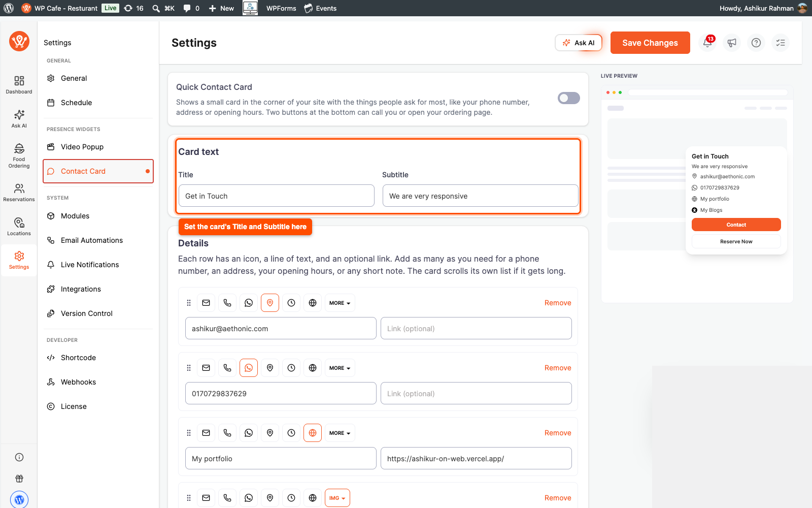Viewport: 812px width, 508px height.
Task: Expand MORE dropdown in My portfolio row
Action: click(x=340, y=433)
